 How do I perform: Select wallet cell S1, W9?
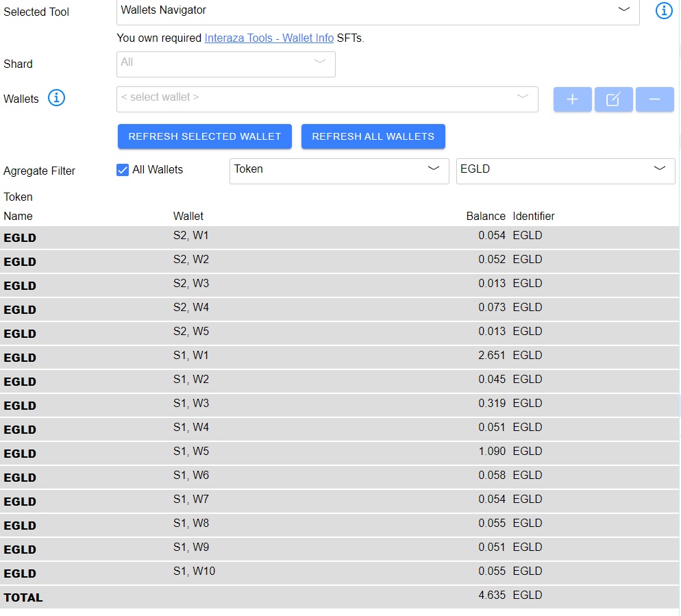190,547
